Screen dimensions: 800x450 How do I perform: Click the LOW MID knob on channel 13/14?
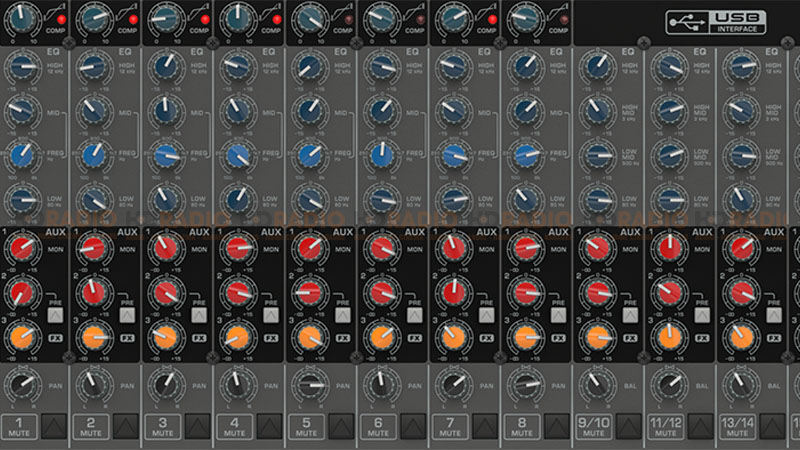tap(741, 156)
